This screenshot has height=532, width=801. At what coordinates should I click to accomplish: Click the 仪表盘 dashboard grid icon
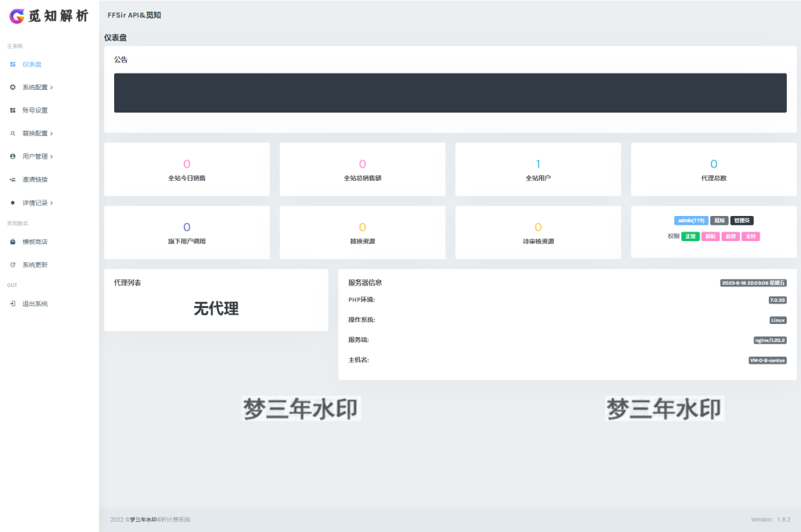coord(13,64)
